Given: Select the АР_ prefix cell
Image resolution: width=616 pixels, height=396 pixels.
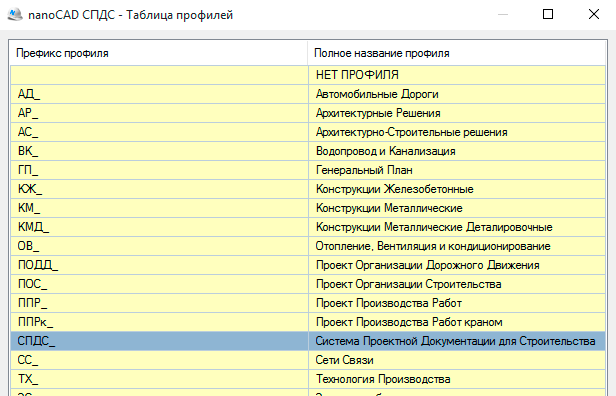Looking at the screenshot, I should click(160, 113).
